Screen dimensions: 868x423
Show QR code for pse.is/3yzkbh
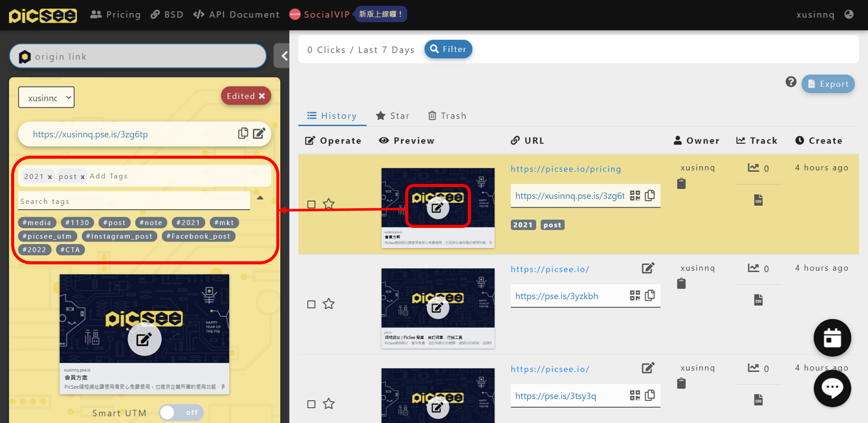[635, 296]
